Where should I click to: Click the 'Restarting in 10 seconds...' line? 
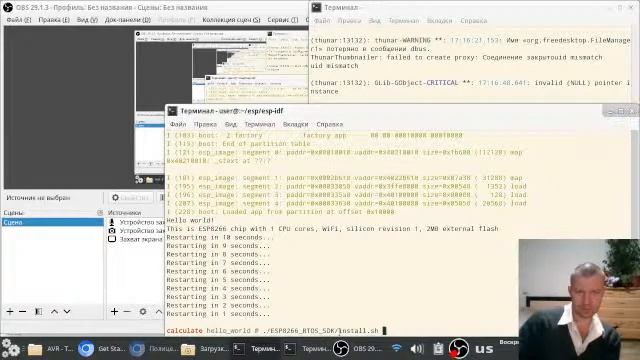coord(220,237)
